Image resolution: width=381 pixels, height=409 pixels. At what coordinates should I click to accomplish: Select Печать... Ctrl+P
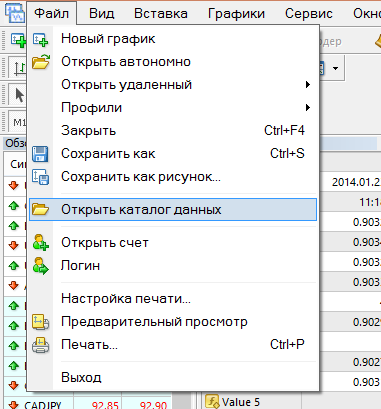(173, 345)
